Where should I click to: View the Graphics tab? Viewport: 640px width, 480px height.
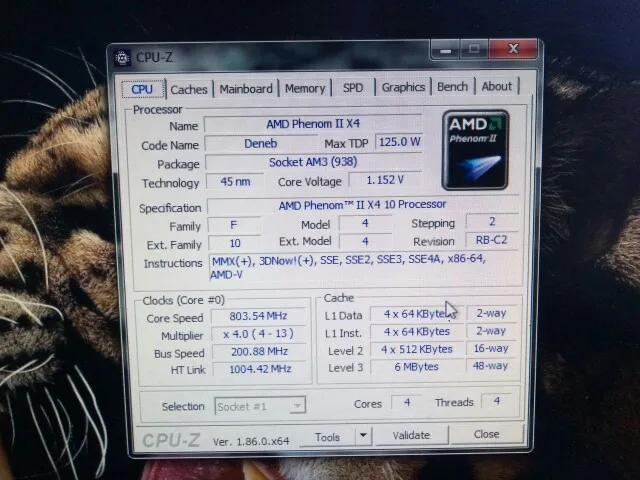(403, 87)
